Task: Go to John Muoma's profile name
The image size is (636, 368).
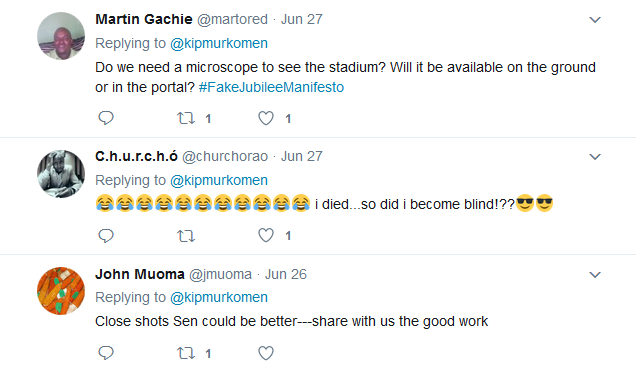Action: tap(140, 274)
